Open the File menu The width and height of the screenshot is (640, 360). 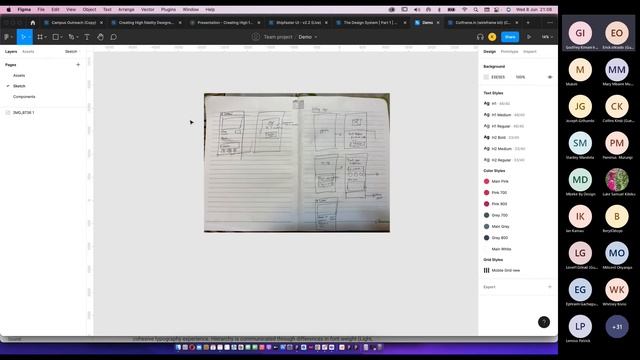click(41, 9)
